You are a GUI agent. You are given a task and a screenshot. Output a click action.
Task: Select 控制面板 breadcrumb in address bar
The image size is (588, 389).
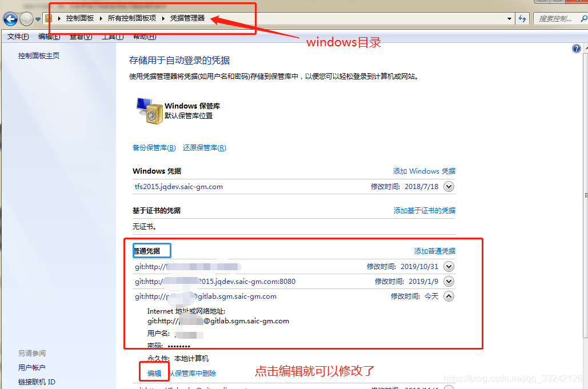(x=80, y=18)
